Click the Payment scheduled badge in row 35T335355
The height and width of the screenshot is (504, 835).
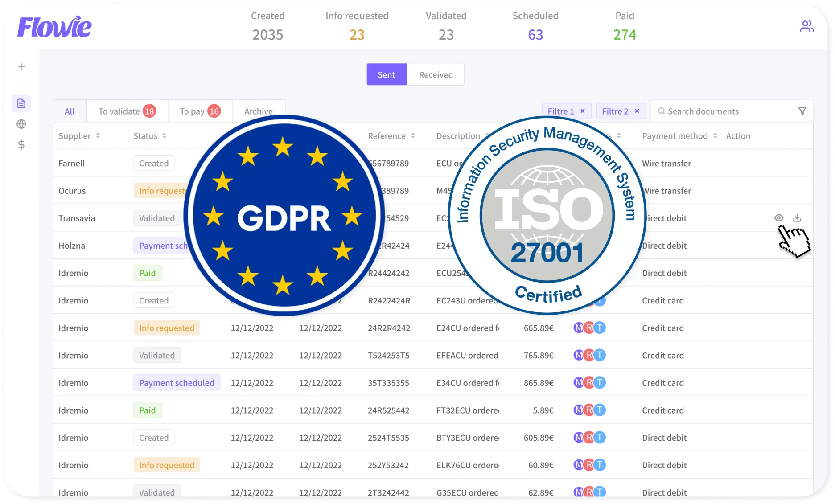tap(177, 383)
